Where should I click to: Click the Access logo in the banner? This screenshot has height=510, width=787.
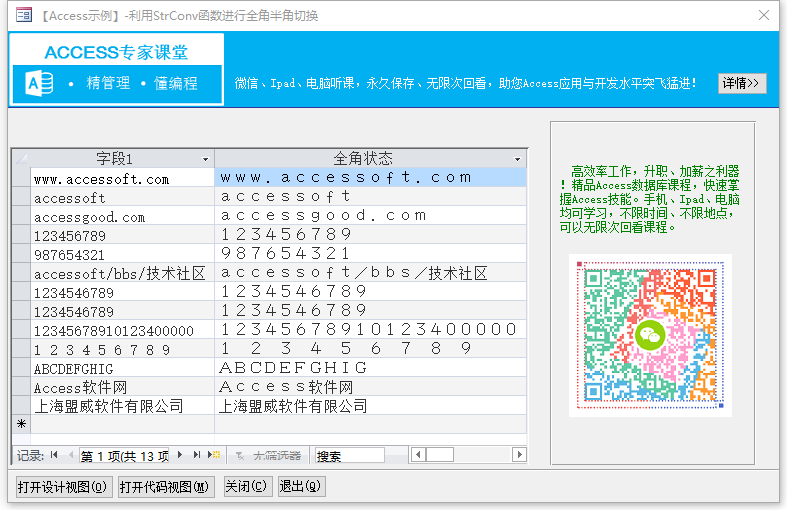[x=39, y=84]
